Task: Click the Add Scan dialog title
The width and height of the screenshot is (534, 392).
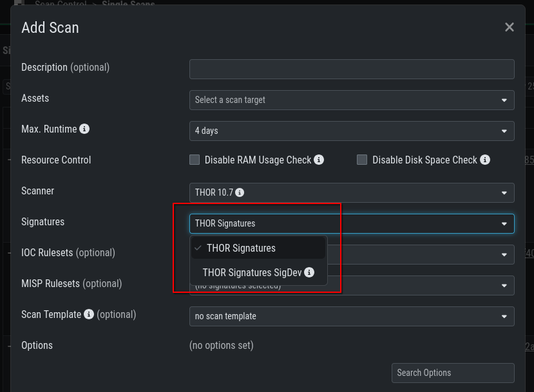Action: click(x=50, y=28)
